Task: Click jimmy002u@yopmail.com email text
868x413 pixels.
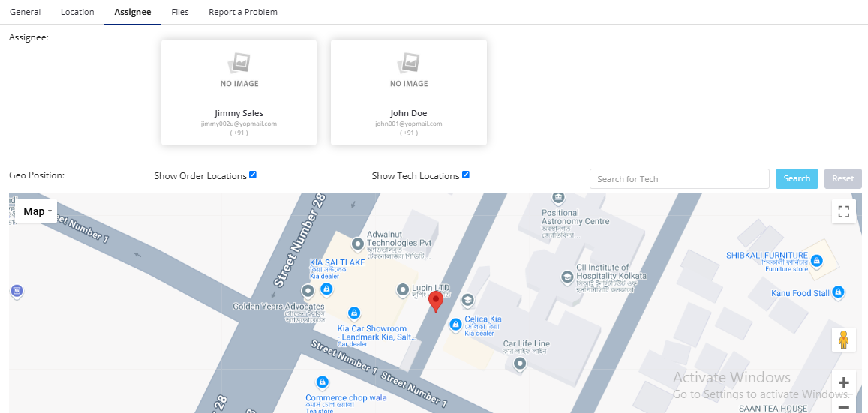Action: (x=239, y=124)
